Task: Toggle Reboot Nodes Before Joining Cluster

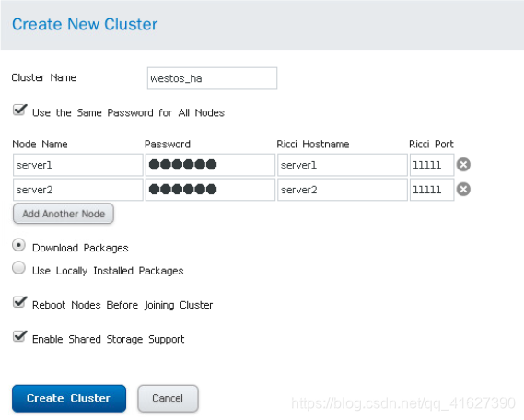Action: tap(19, 302)
